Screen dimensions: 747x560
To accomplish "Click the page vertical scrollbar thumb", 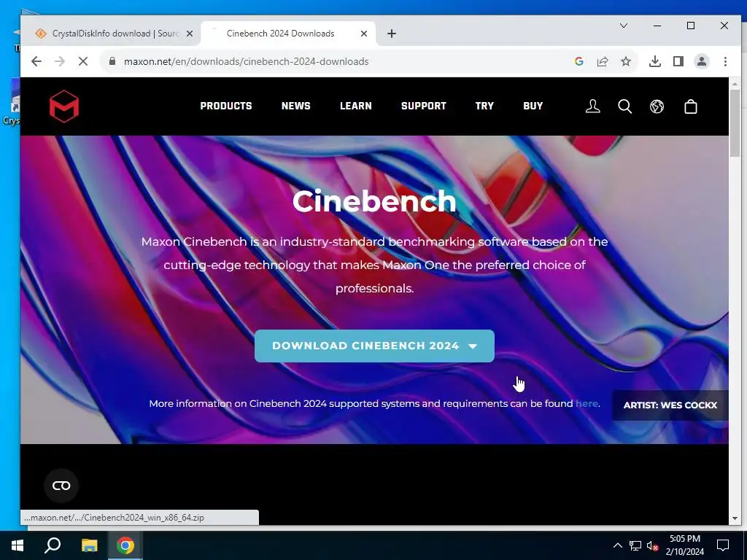I will pyautogui.click(x=734, y=122).
